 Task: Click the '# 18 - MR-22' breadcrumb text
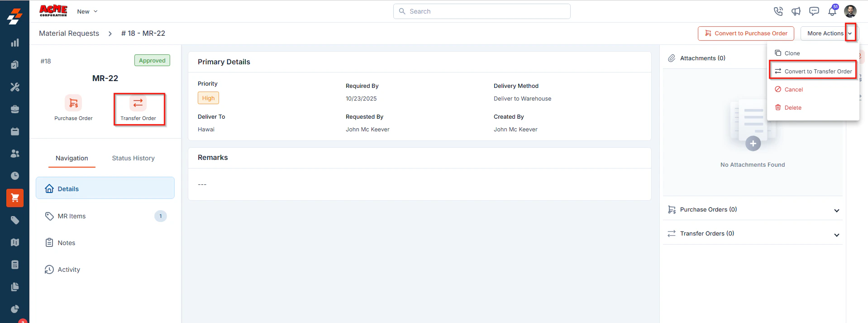point(143,33)
